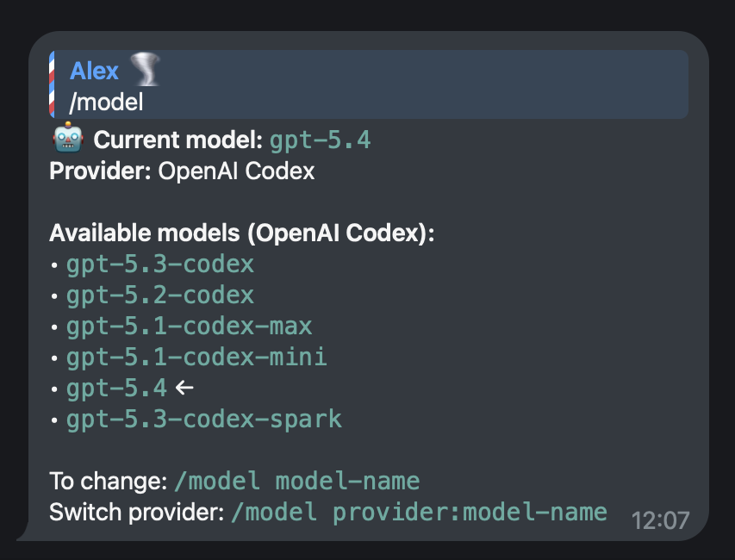
Task: Copy the gpt-5.2-codex model name
Action: pyautogui.click(x=160, y=296)
